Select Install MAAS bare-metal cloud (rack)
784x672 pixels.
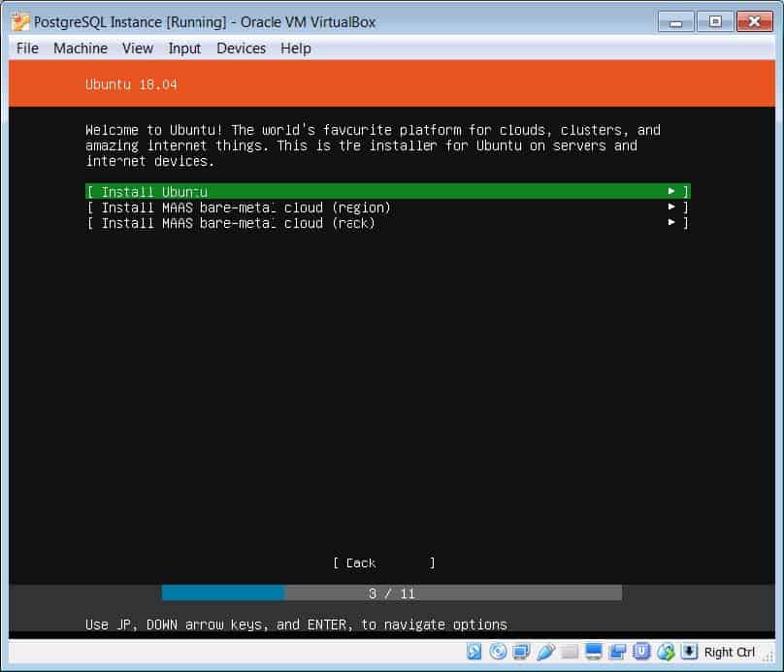387,223
